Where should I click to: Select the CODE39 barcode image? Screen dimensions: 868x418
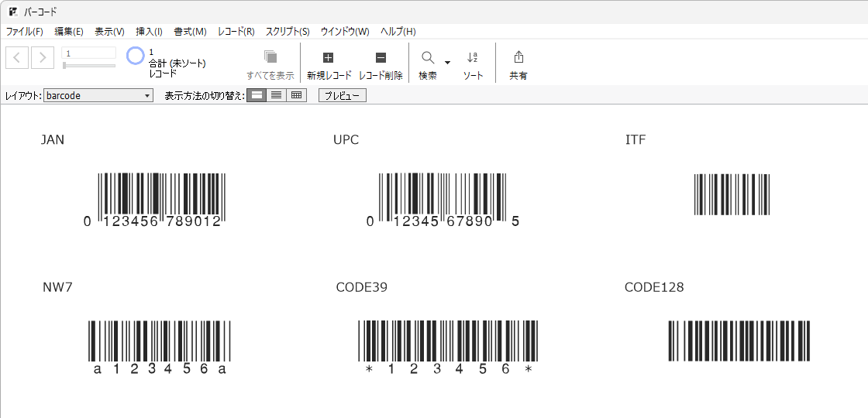[x=448, y=348]
